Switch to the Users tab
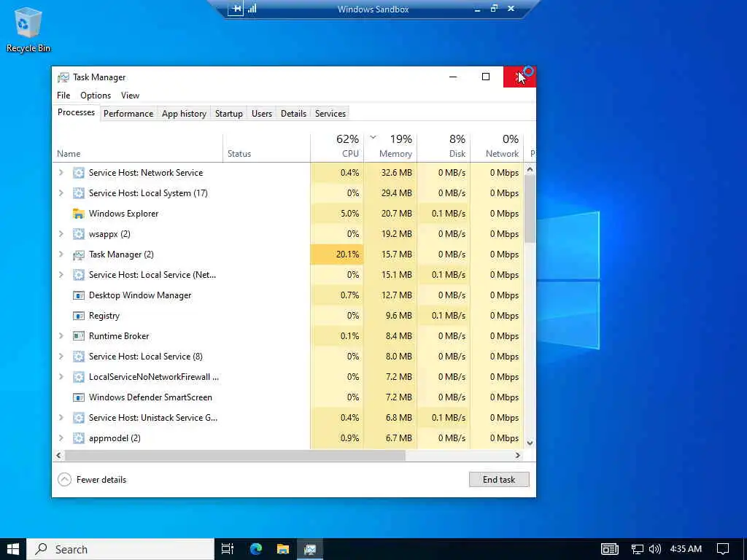 click(262, 114)
